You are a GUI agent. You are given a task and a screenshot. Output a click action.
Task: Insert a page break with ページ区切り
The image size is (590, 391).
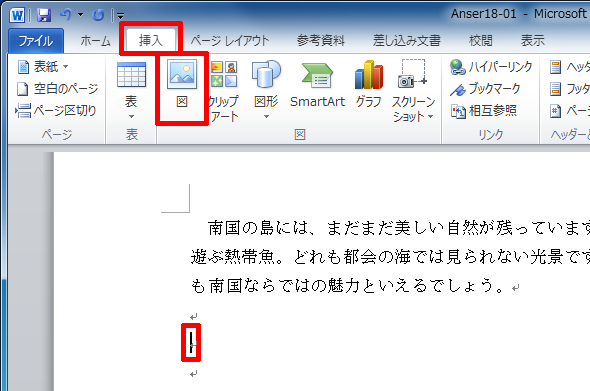(56, 111)
